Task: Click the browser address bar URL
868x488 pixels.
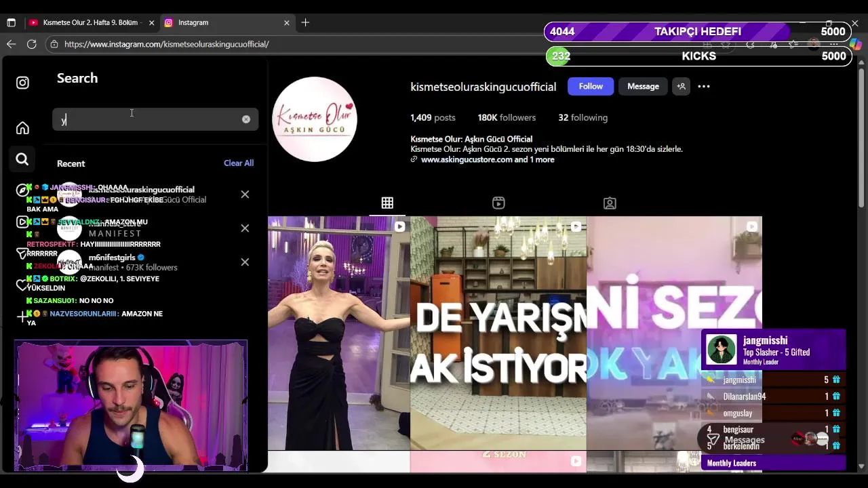Action: pos(167,44)
